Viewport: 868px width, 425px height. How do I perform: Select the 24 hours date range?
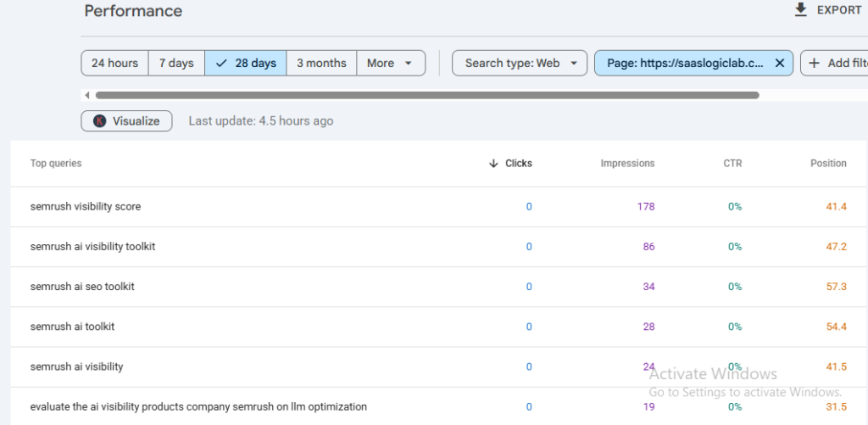[x=114, y=63]
